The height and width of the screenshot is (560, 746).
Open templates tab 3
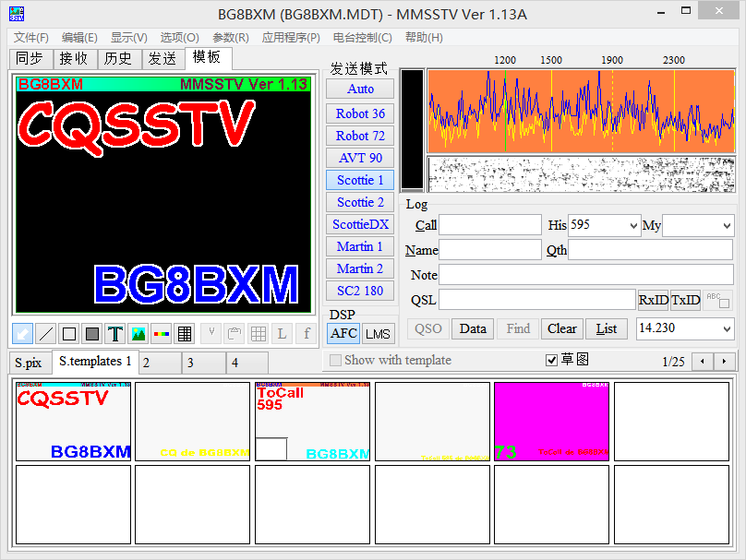pos(204,363)
